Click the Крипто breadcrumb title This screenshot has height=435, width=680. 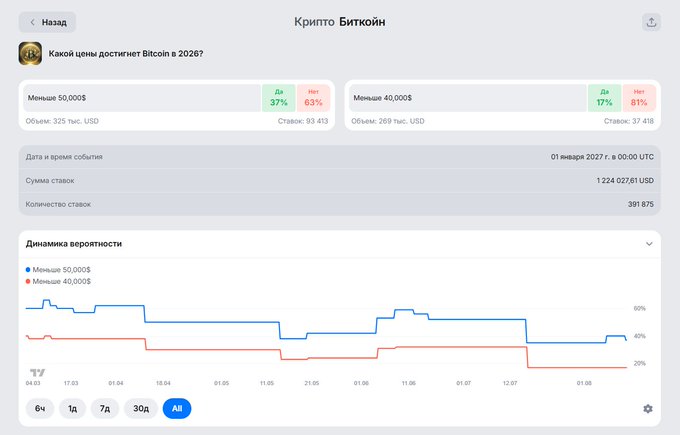click(x=314, y=22)
